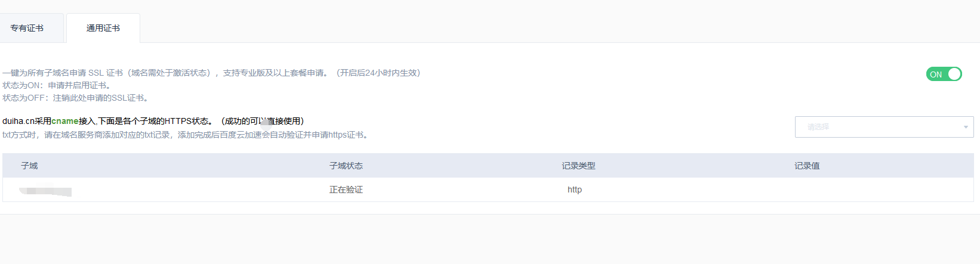Screen dimensions: 980x264
Task: Select the blurred subdomain name in the row
Action: pyautogui.click(x=45, y=191)
